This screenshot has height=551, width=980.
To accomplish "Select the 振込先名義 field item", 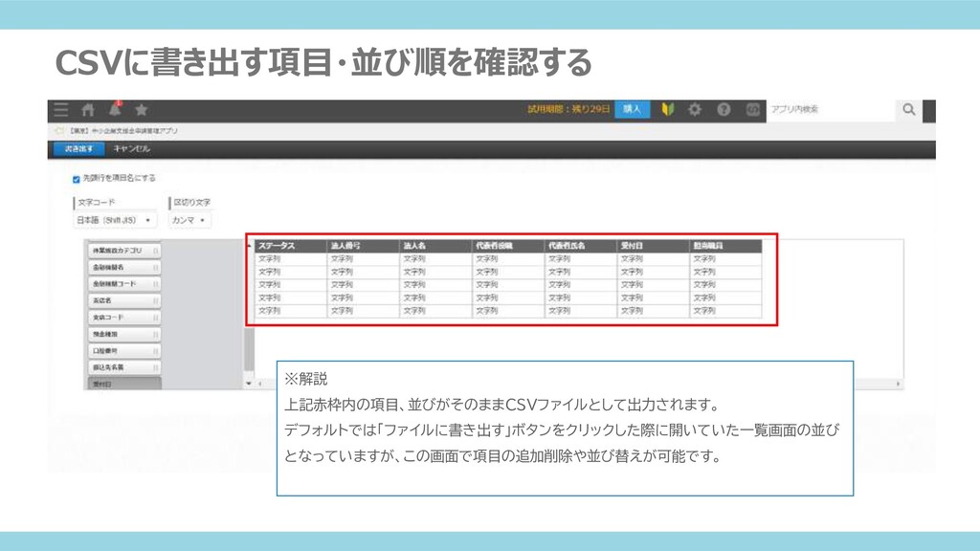I will pyautogui.click(x=124, y=367).
